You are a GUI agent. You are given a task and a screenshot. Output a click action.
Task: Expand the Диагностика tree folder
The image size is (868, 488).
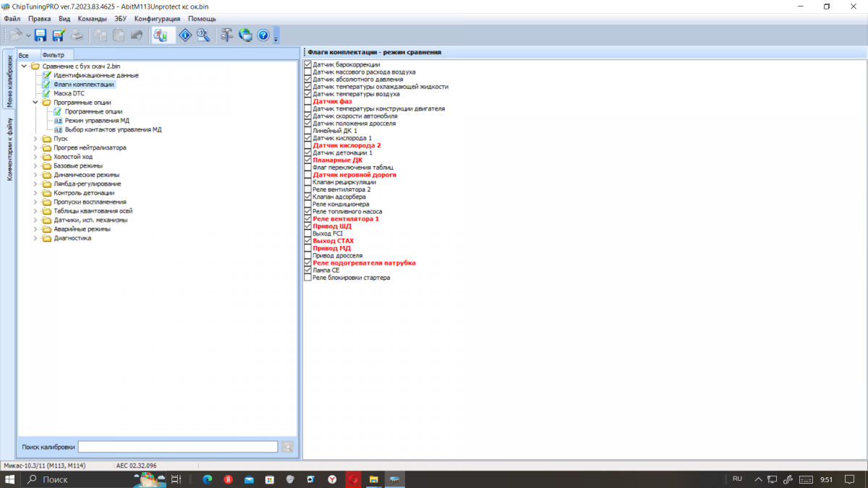(x=36, y=239)
